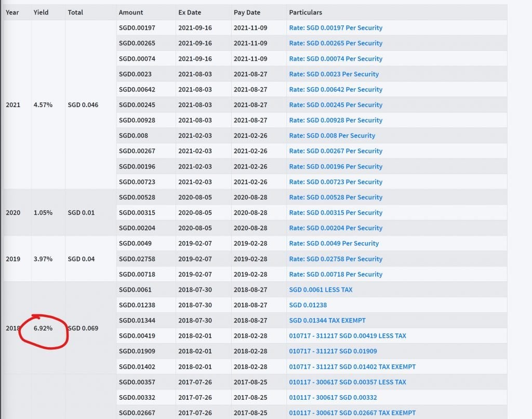Viewport: 532px width, 419px height.
Task: Follow "010117 - 300617 SGD 0.00357 LESS TAX" link
Action: [x=348, y=382]
